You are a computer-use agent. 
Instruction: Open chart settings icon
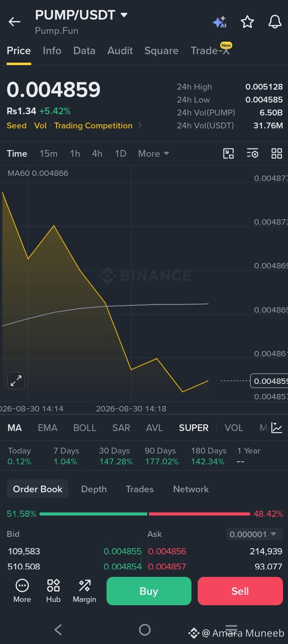point(253,153)
